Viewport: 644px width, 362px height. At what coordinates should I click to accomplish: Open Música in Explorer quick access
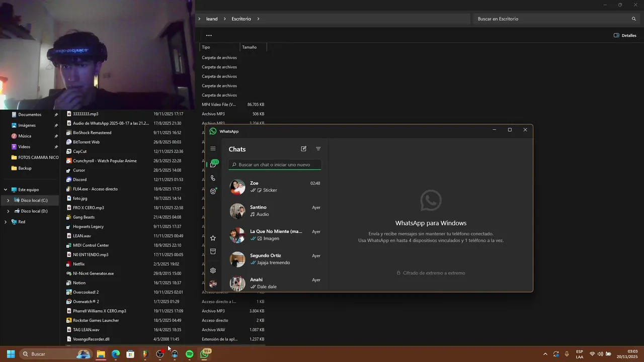tap(25, 136)
